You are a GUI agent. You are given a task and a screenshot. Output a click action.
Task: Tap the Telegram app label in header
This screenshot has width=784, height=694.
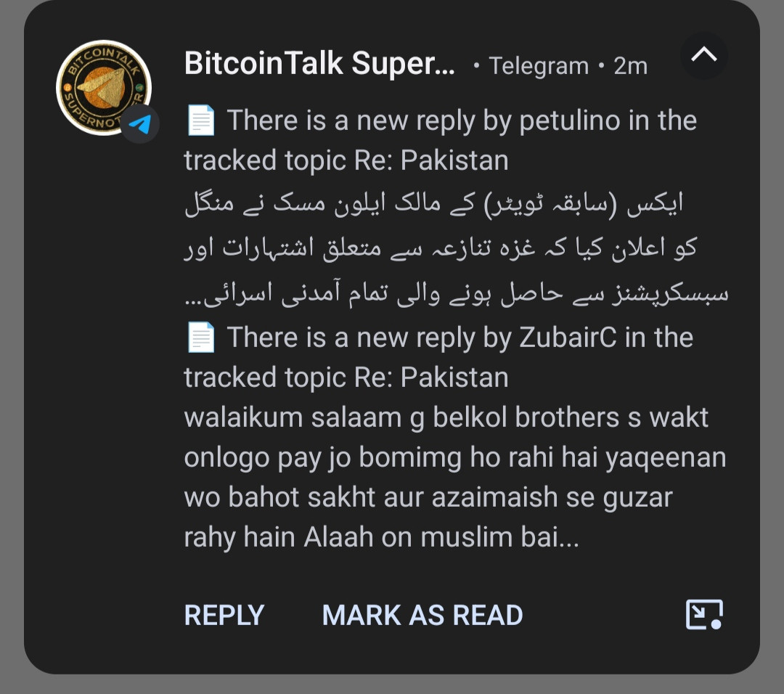(539, 66)
